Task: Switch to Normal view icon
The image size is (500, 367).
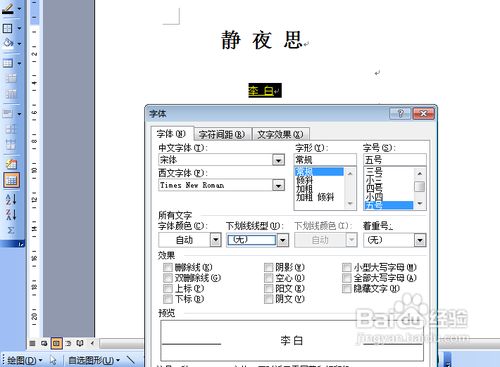Action: [32, 343]
